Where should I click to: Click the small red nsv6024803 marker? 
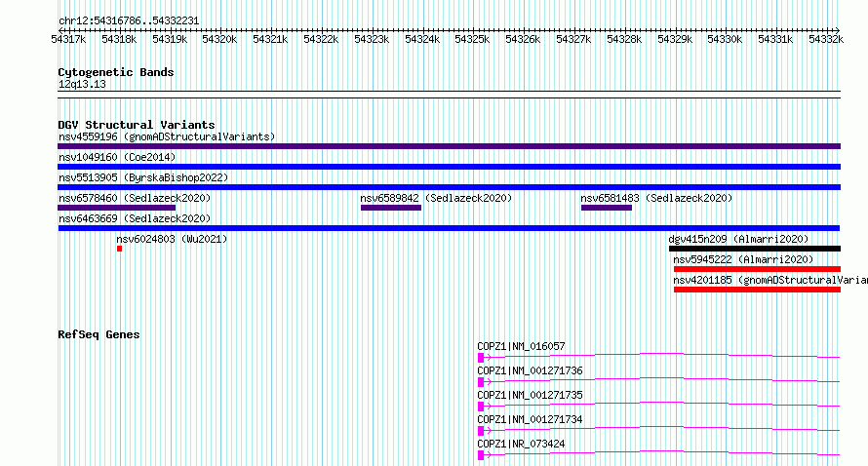[x=120, y=249]
